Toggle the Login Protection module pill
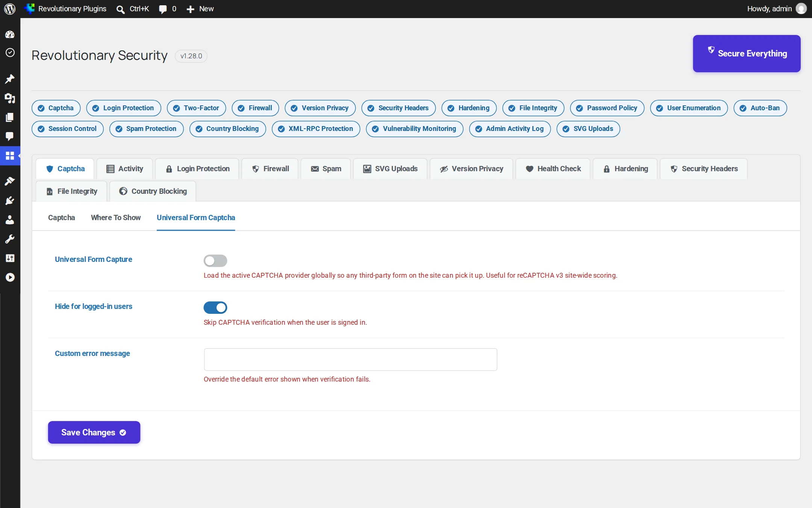812x508 pixels. pyautogui.click(x=124, y=108)
